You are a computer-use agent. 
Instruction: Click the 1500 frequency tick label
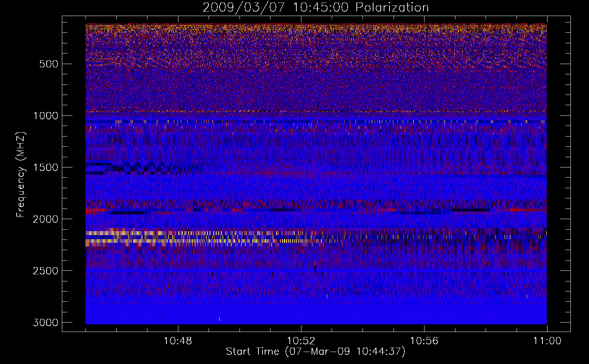coord(46,167)
